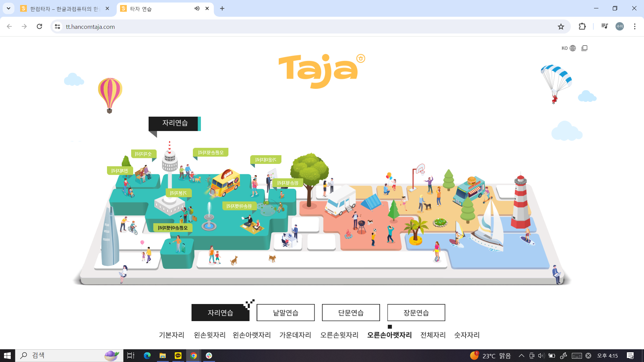Open KakaoTalk from the taskbar
The height and width of the screenshot is (362, 644).
tap(178, 356)
